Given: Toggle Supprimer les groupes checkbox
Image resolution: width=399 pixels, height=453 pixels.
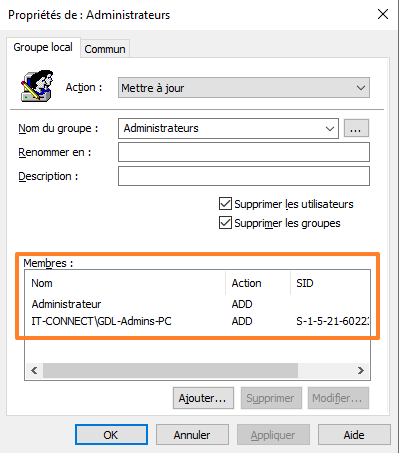Looking at the screenshot, I should (x=225, y=223).
